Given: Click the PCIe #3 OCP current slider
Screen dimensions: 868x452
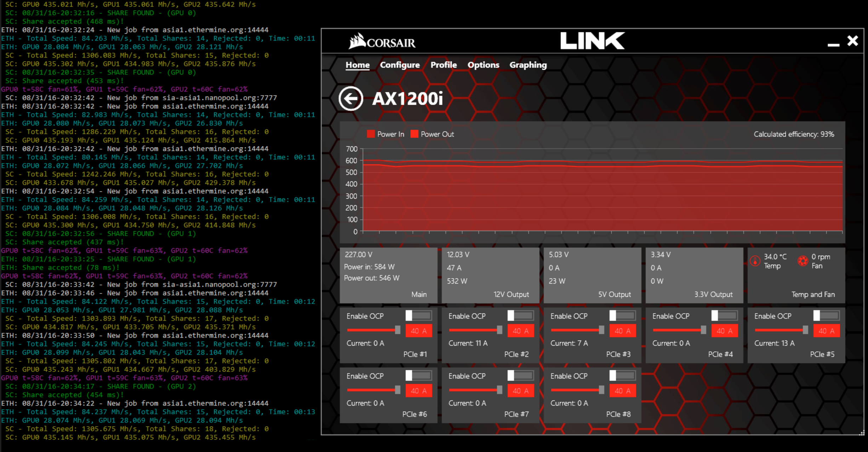Looking at the screenshot, I should tap(577, 330).
